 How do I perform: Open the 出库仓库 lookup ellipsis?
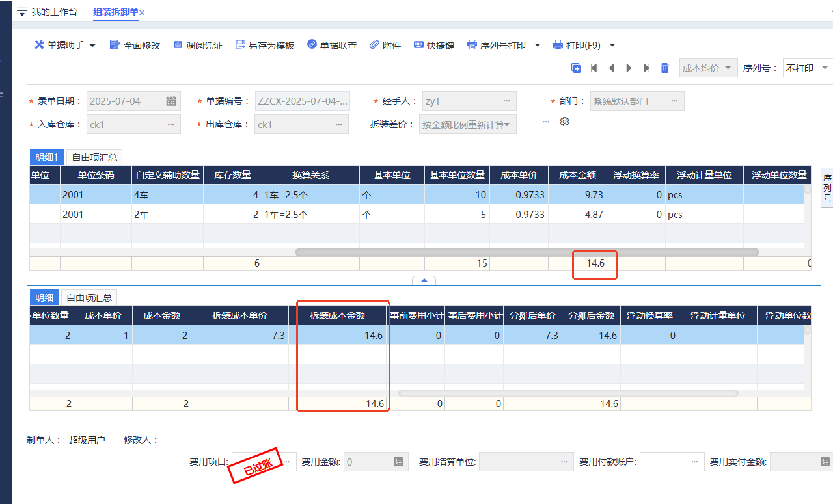coord(339,124)
